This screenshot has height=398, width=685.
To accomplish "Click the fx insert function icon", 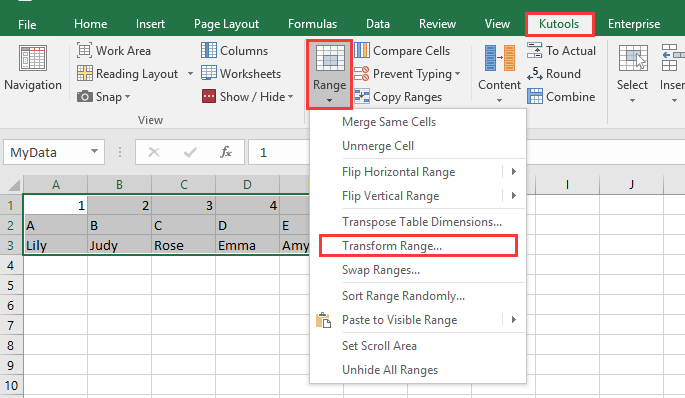I will 226,152.
